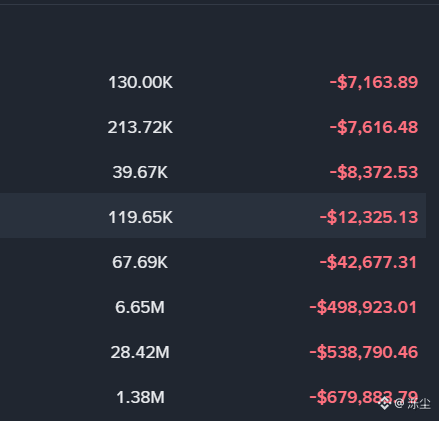Click the -$12,325.13 loss value
The width and height of the screenshot is (439, 421).
pyautogui.click(x=369, y=217)
